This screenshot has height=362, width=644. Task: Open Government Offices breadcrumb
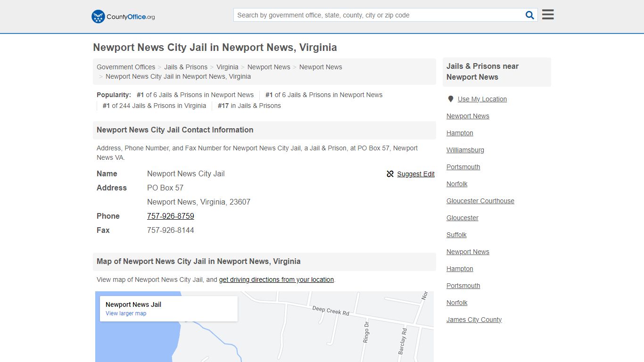pyautogui.click(x=126, y=67)
